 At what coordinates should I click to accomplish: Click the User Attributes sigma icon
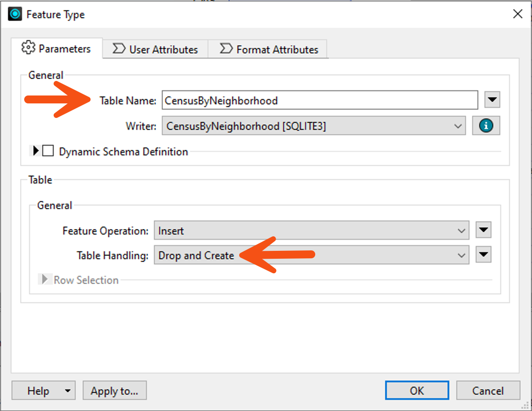coord(119,49)
